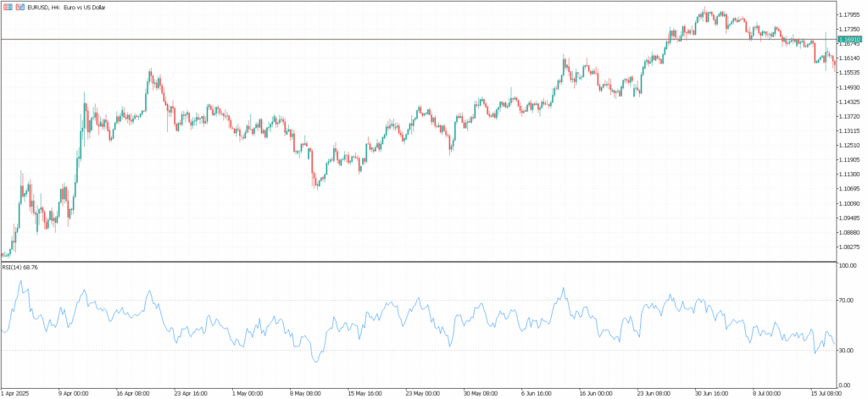Click the 1.17955 price axis label
The image size is (868, 399).
[849, 14]
